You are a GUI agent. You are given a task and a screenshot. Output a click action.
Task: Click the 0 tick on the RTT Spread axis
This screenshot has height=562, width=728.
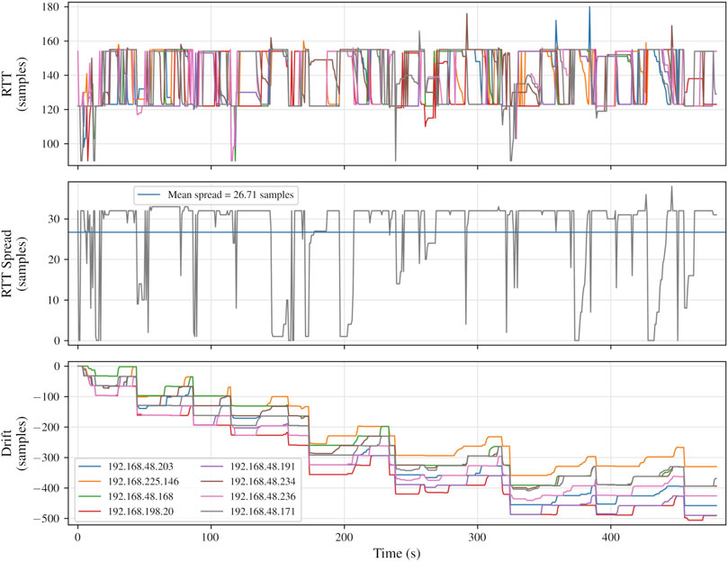click(59, 340)
